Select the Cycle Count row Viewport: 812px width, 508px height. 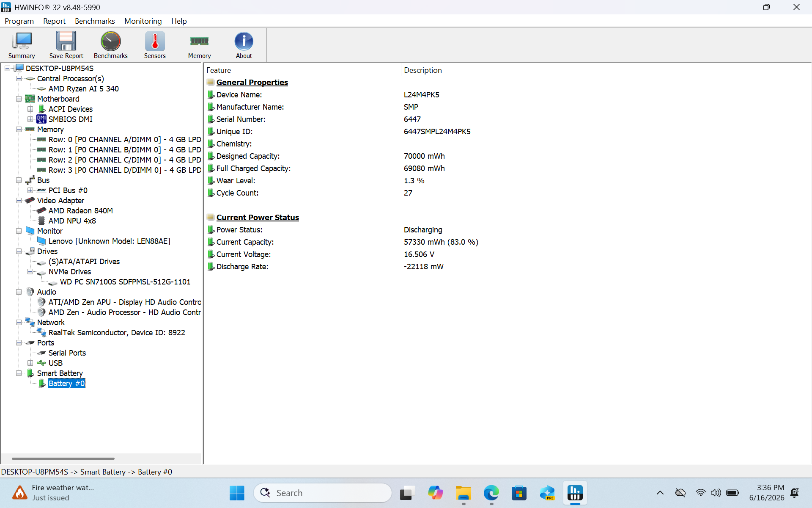point(395,193)
